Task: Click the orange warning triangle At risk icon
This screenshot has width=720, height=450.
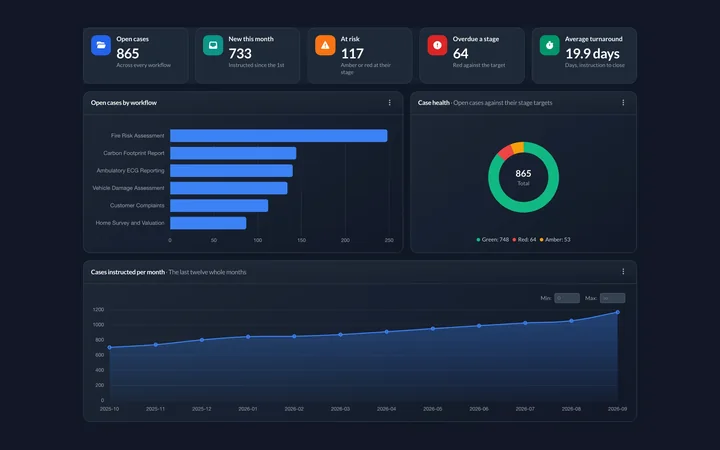Action: coord(325,45)
